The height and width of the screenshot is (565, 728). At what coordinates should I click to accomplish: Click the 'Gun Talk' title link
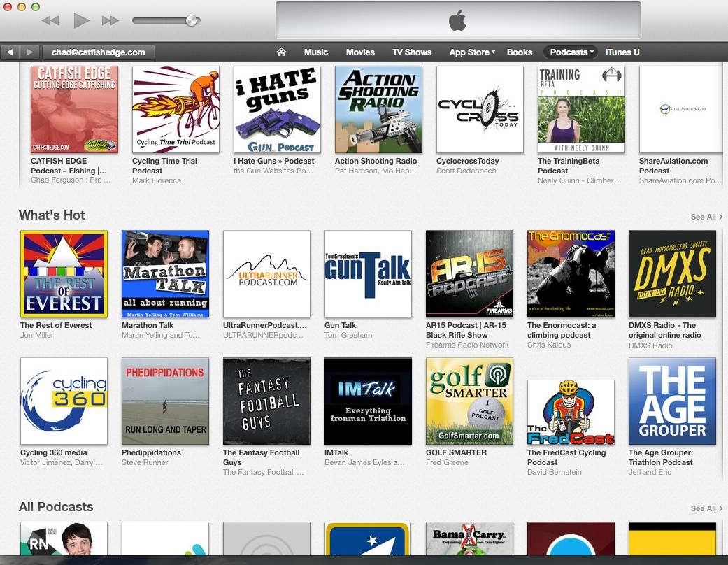point(341,325)
